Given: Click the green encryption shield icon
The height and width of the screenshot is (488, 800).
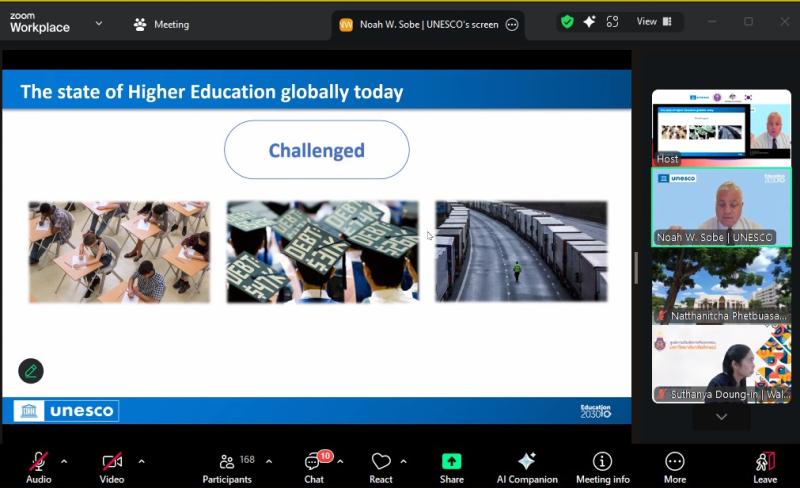Looking at the screenshot, I should pos(567,21).
